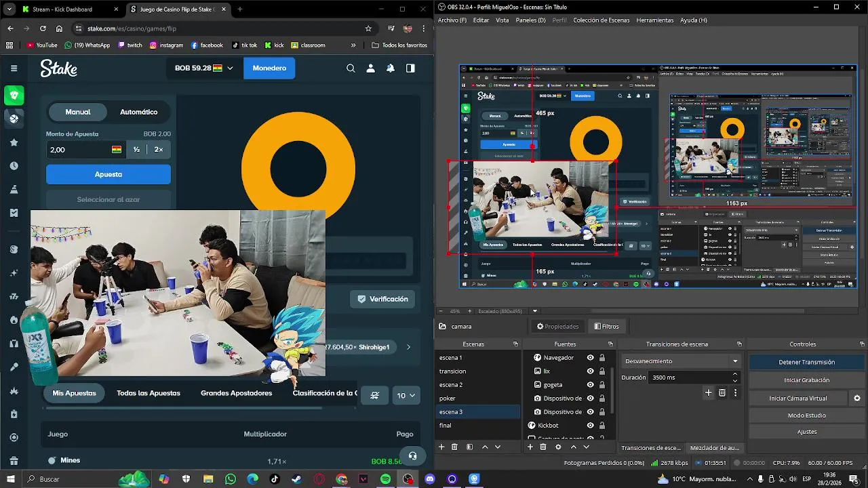Toggle visibility of Kickbot source

tap(590, 426)
